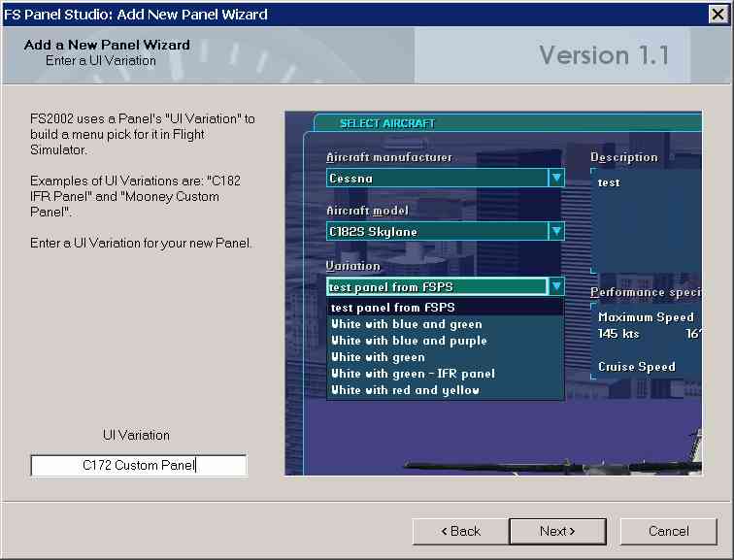The width and height of the screenshot is (734, 560).
Task: Click the 'Cruise Speed' label
Action: click(x=637, y=366)
